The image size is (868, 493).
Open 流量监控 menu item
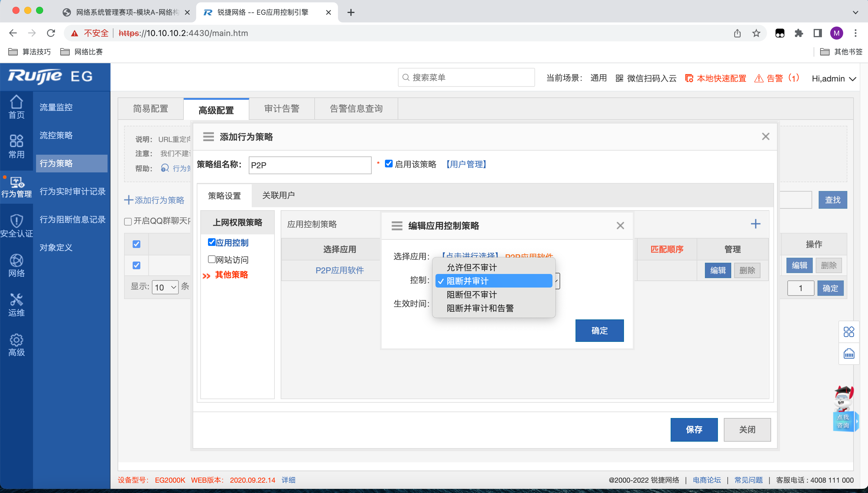(x=56, y=107)
